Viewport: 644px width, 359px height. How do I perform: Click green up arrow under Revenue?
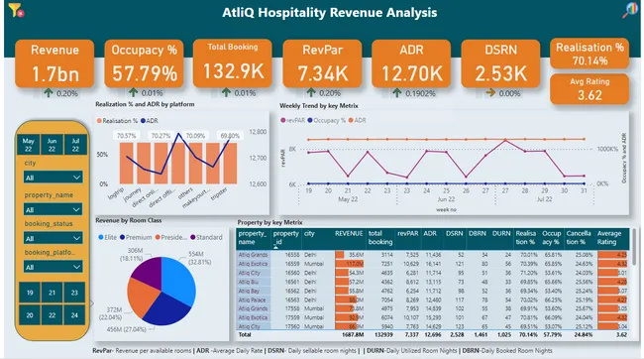49,93
